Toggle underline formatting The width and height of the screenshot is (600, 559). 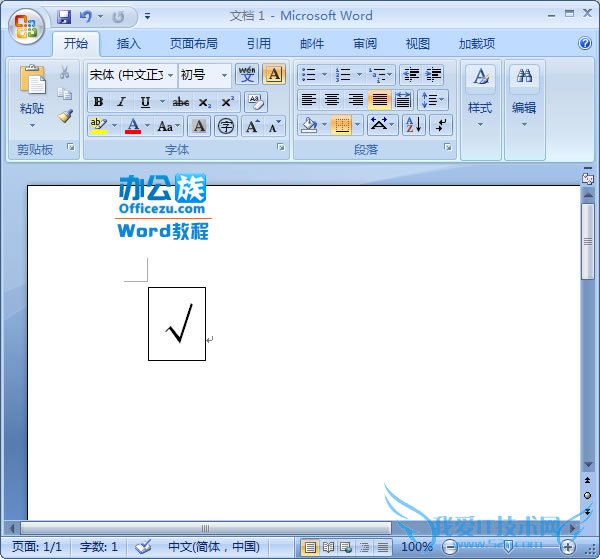coord(145,102)
